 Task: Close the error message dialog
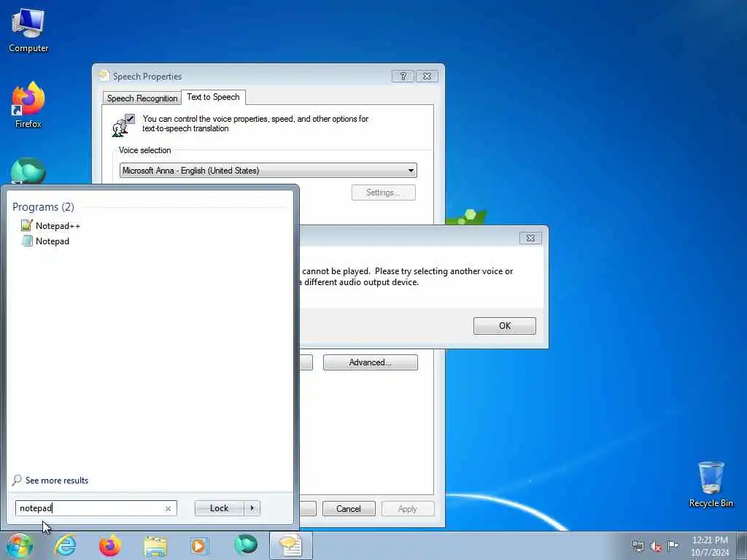530,238
